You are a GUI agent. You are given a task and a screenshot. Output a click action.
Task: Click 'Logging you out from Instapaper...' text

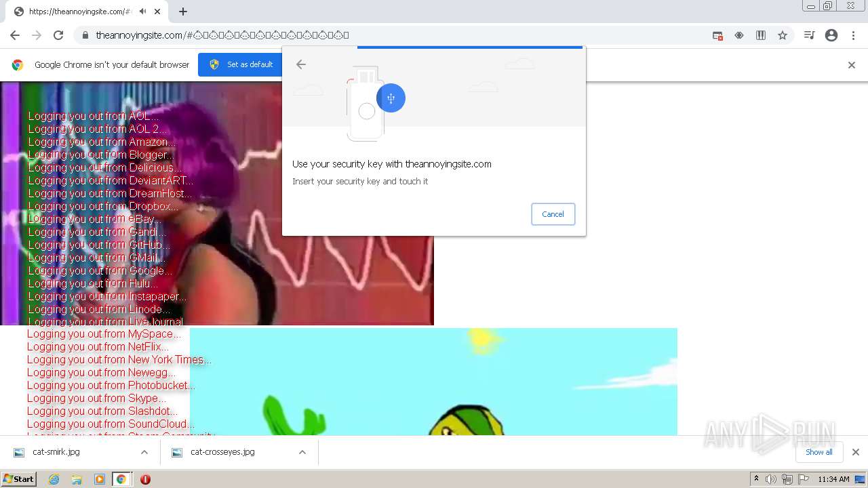click(107, 296)
